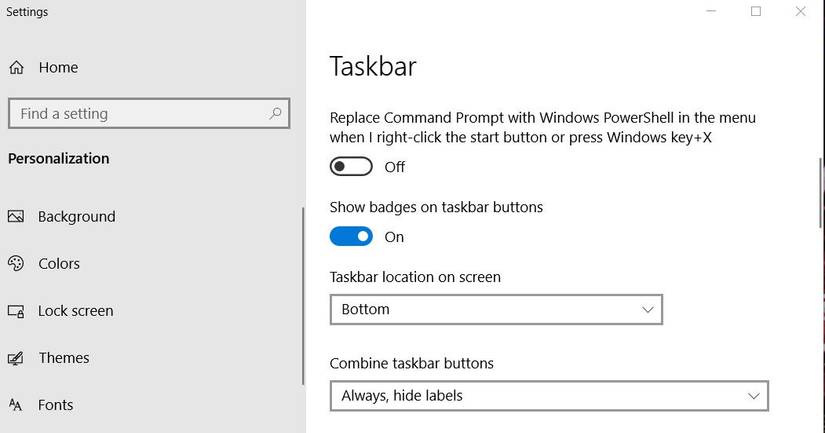Image resolution: width=825 pixels, height=433 pixels.
Task: Click the sidebar vertical scrollbar
Action: (303, 296)
